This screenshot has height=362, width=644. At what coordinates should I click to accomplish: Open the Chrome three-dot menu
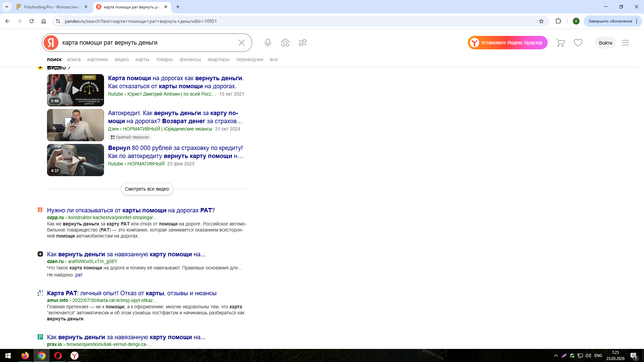[x=637, y=21]
